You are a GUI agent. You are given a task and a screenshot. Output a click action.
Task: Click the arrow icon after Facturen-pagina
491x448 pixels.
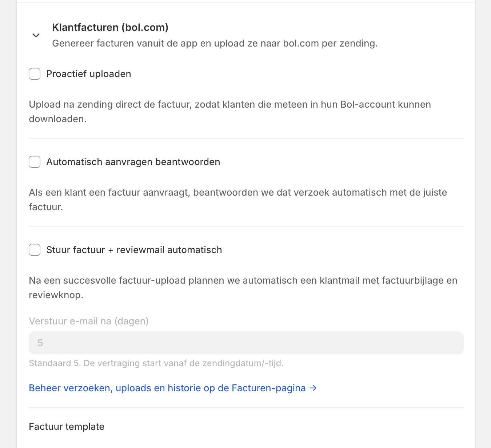pyautogui.click(x=313, y=388)
